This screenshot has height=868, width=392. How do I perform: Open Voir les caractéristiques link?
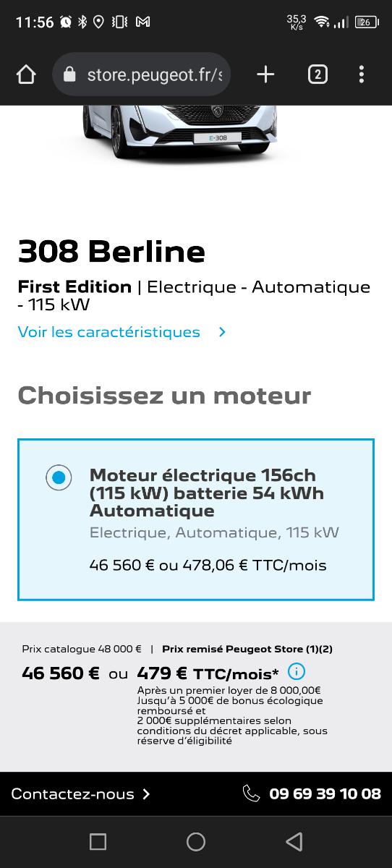(109, 332)
